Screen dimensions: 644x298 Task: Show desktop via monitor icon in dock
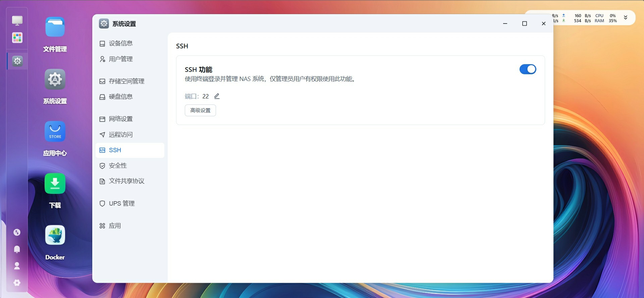click(17, 20)
